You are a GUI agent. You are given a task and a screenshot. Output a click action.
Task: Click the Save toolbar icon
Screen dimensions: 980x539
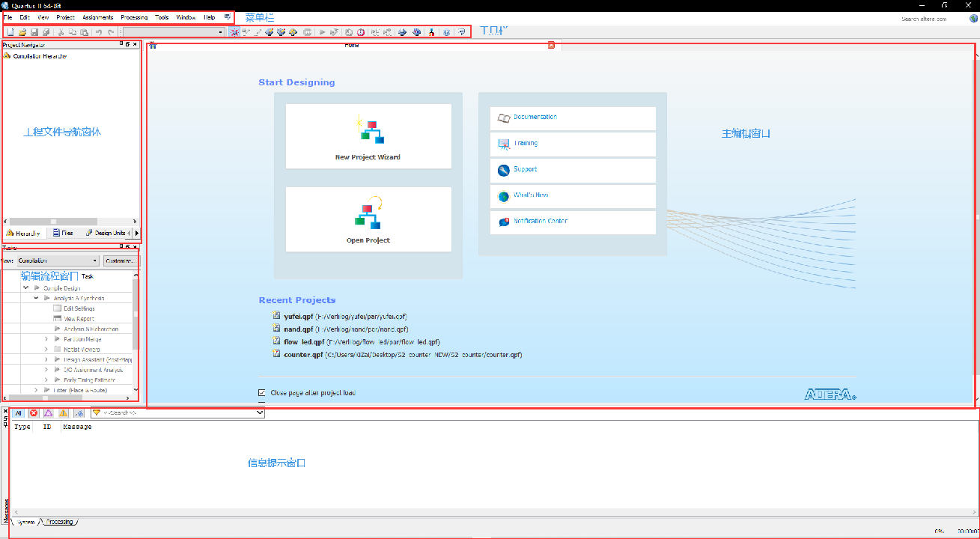(x=34, y=32)
